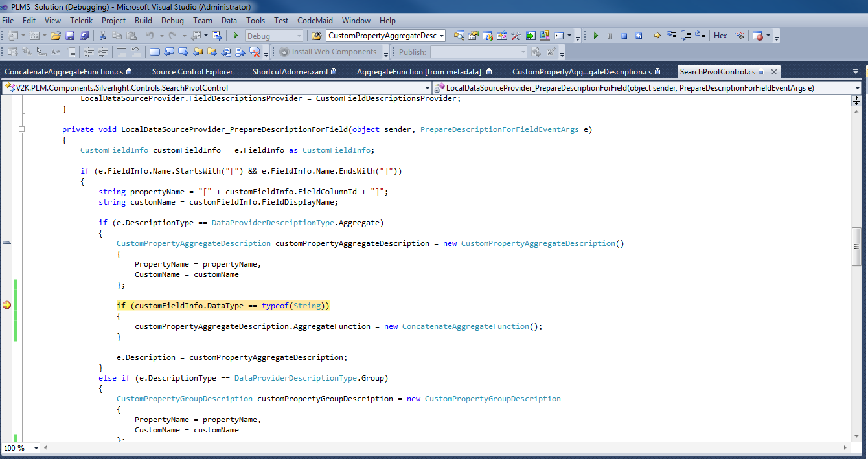Open Solution Explorer icon
Image resolution: width=868 pixels, height=459 pixels.
click(459, 36)
